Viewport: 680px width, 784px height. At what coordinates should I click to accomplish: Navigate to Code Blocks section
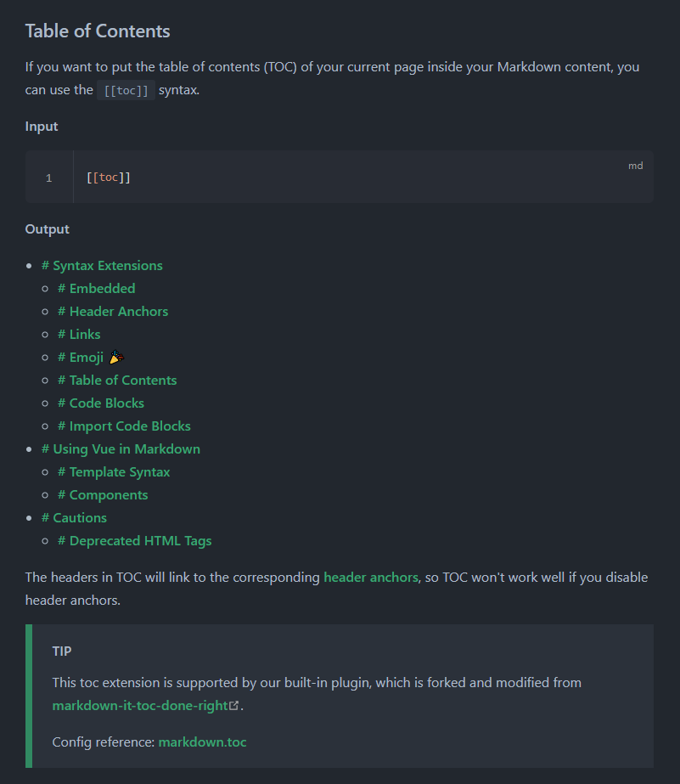tap(101, 403)
